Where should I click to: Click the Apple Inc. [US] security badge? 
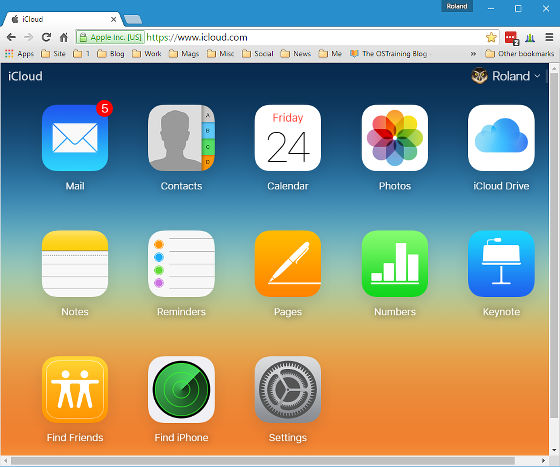click(x=111, y=37)
